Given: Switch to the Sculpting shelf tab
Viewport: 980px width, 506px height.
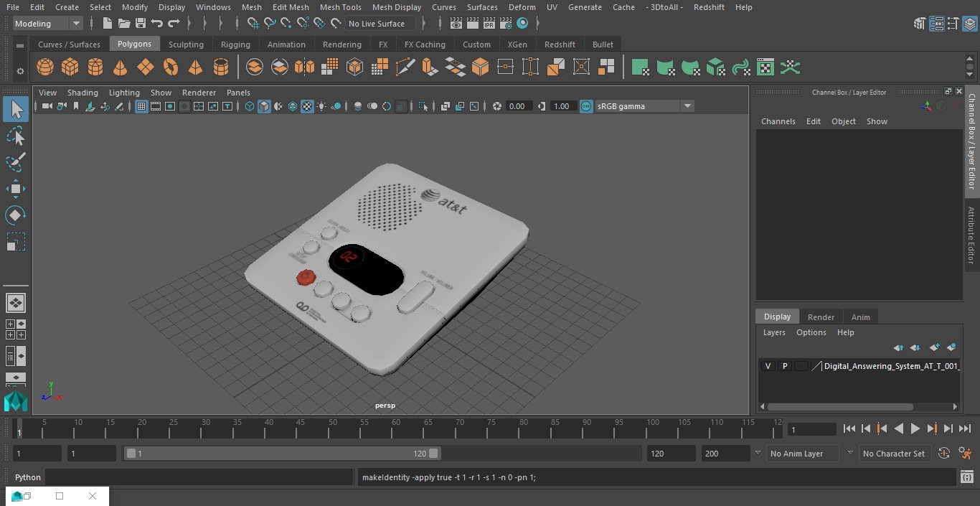Looking at the screenshot, I should click(x=186, y=44).
